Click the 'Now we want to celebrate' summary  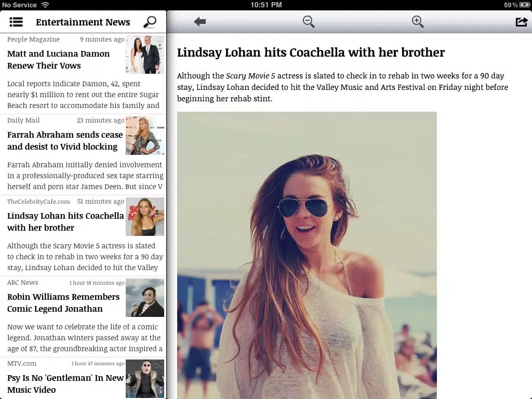point(85,338)
